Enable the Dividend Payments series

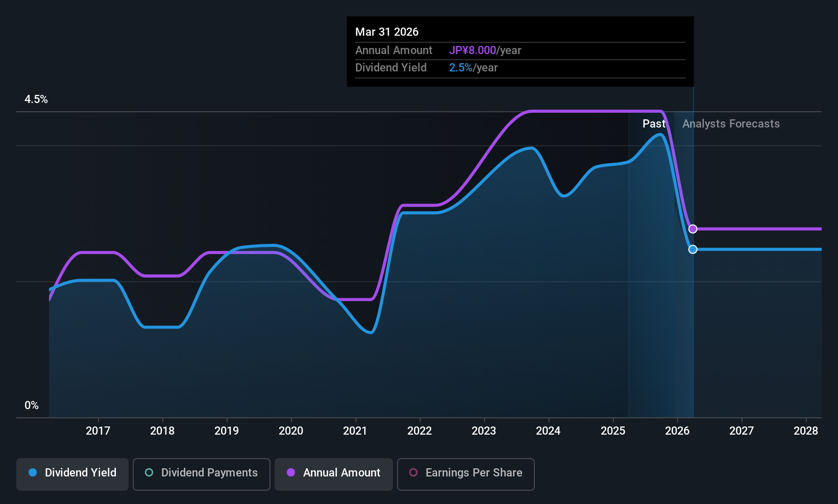coord(202,474)
